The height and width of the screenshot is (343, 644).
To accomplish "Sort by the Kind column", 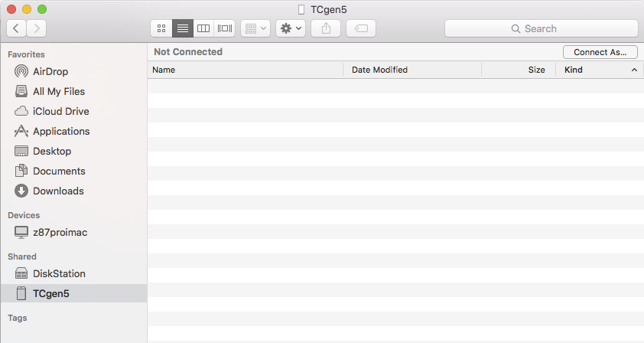I will click(x=600, y=70).
